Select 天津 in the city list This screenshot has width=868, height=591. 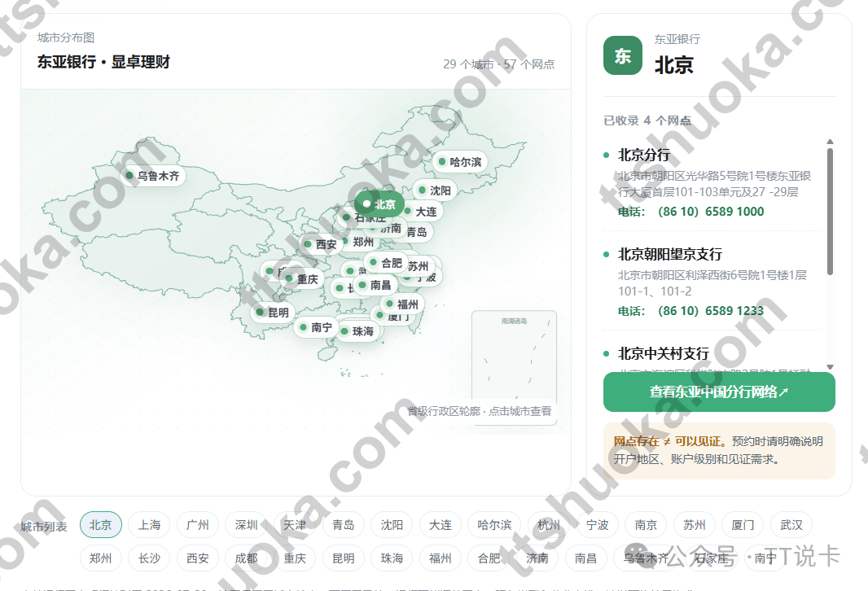click(x=295, y=524)
